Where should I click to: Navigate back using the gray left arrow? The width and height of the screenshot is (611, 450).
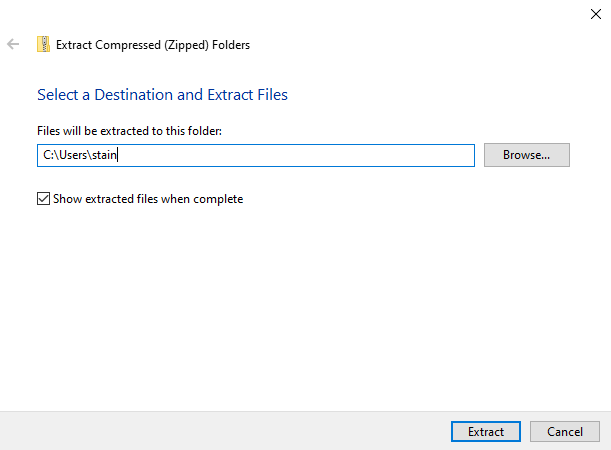point(13,44)
